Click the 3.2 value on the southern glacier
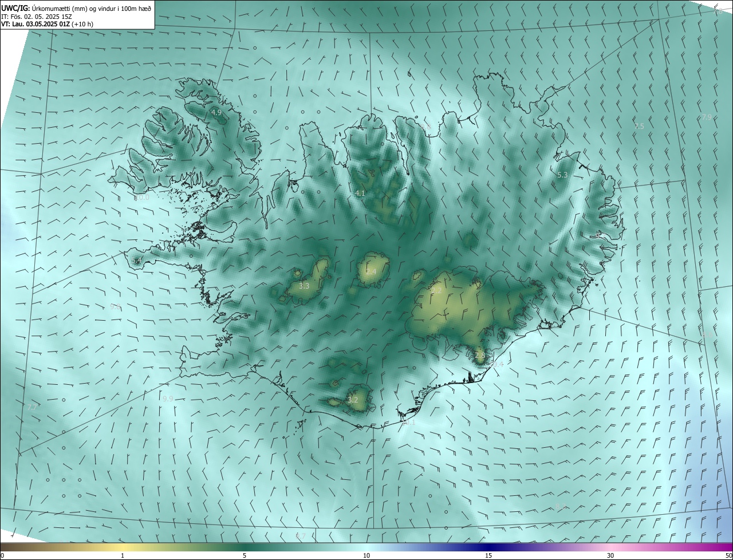 (x=353, y=400)
